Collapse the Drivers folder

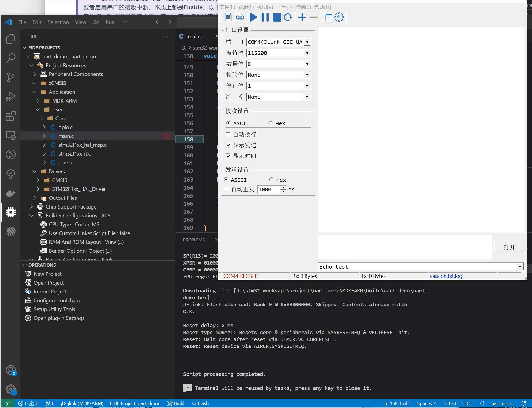(35, 171)
